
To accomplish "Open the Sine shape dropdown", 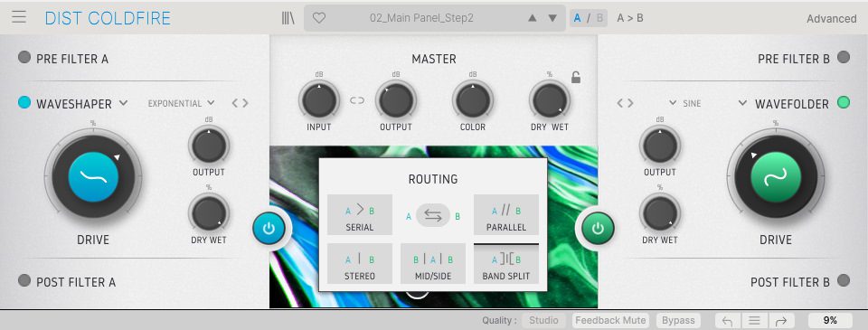I will (684, 103).
